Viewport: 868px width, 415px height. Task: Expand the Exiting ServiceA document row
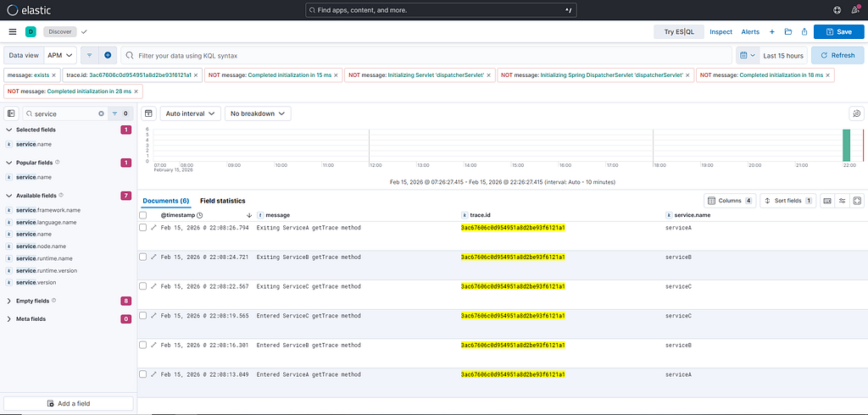coord(154,228)
